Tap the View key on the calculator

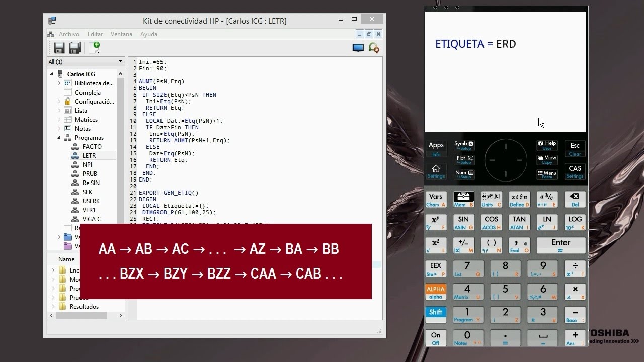point(547,160)
